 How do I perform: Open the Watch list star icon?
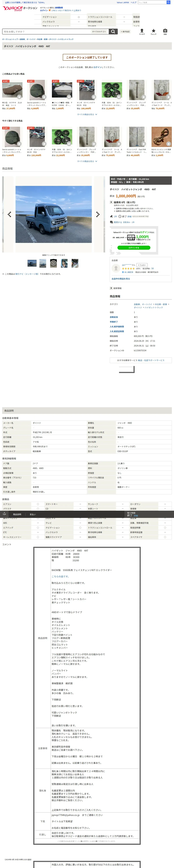tap(153, 31)
